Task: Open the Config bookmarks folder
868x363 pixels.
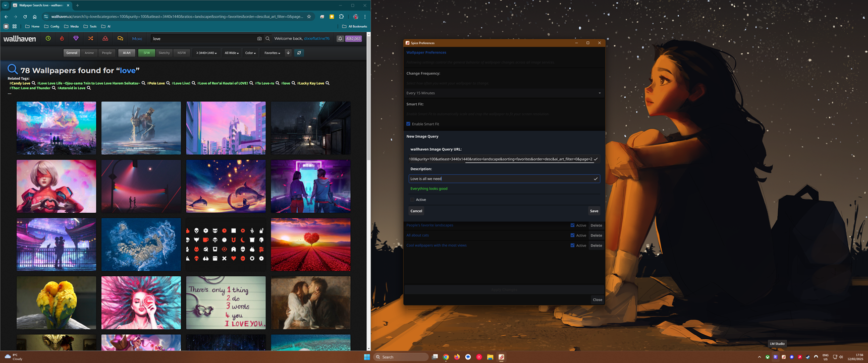Action: [x=52, y=26]
